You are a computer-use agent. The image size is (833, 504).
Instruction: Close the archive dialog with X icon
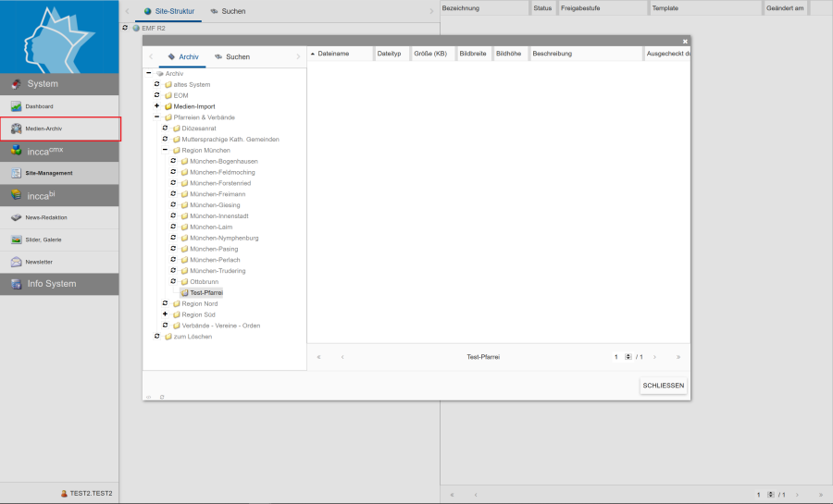[x=685, y=42]
